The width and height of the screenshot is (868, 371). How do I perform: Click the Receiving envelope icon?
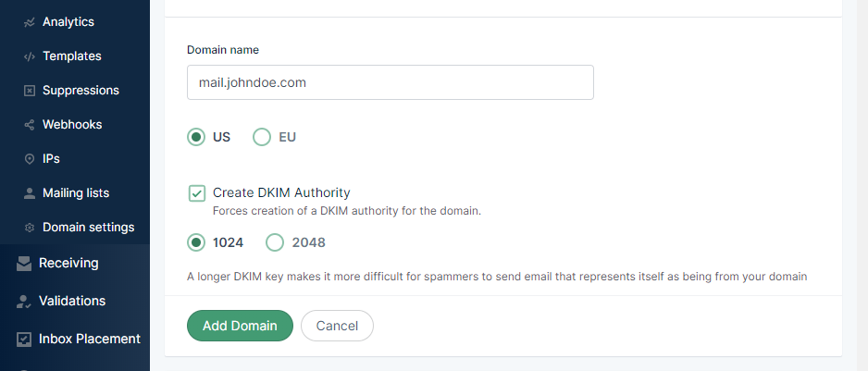24,264
